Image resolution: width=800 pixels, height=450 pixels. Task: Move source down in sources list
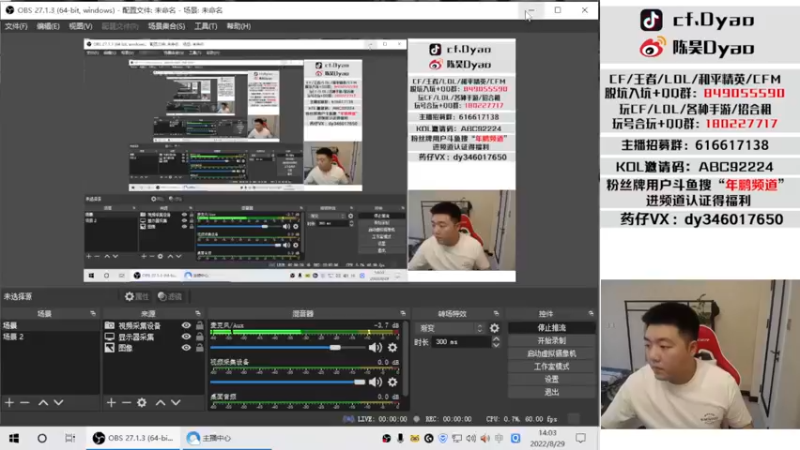[x=176, y=403]
